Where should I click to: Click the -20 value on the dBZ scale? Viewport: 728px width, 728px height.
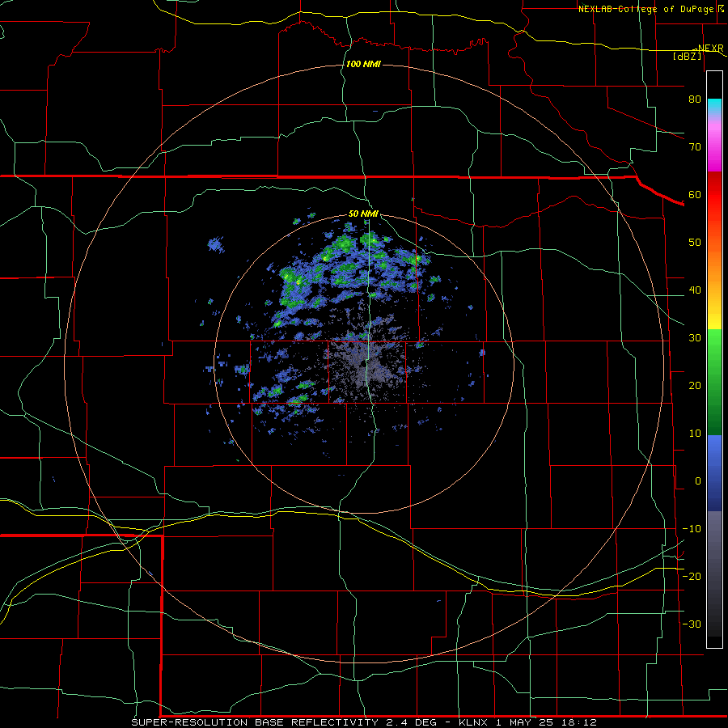pyautogui.click(x=692, y=576)
